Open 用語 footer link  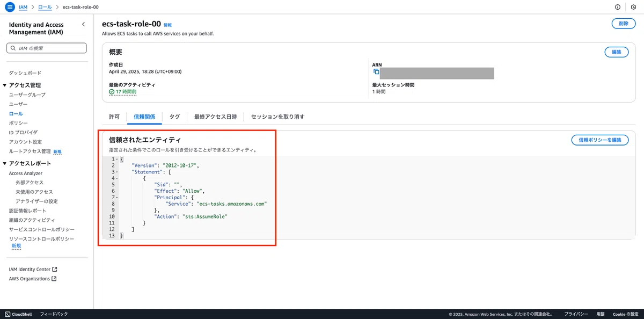(601, 314)
